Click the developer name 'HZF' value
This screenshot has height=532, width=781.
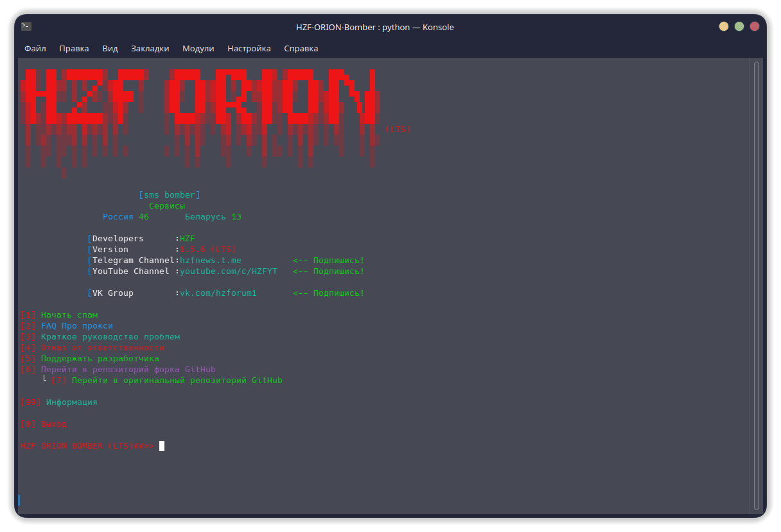pyautogui.click(x=188, y=238)
